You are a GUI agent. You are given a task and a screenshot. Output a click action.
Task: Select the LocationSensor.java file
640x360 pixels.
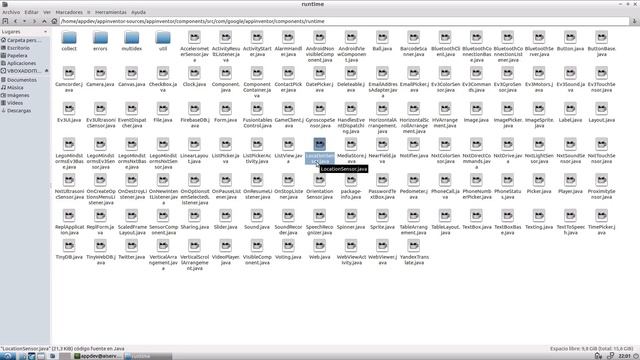(320, 150)
